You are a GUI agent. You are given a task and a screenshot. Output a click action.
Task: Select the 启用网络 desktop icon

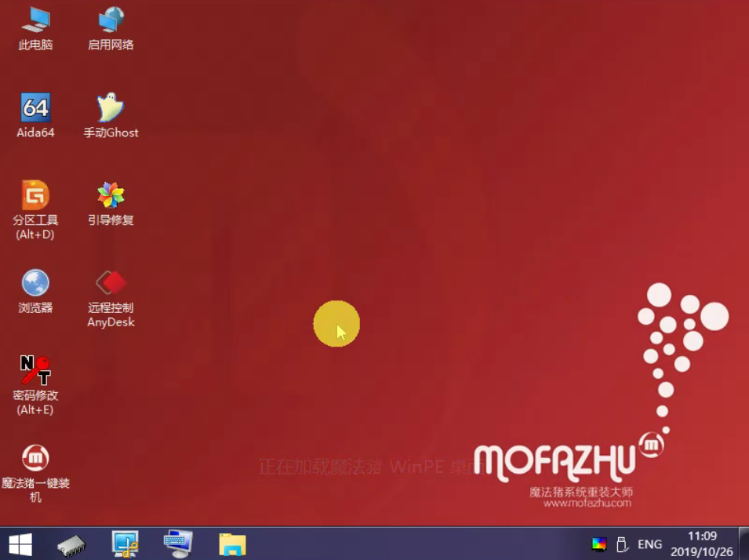111,29
